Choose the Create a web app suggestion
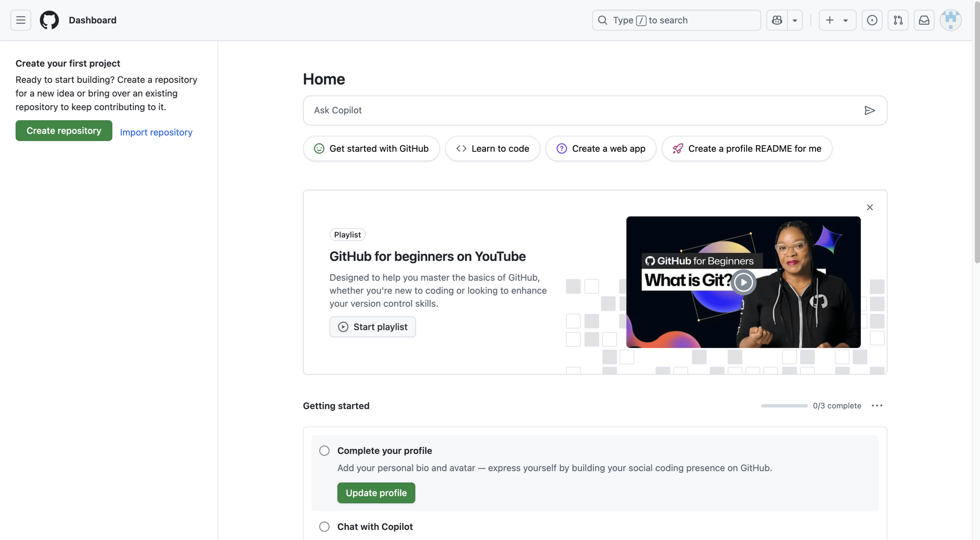 pos(601,148)
